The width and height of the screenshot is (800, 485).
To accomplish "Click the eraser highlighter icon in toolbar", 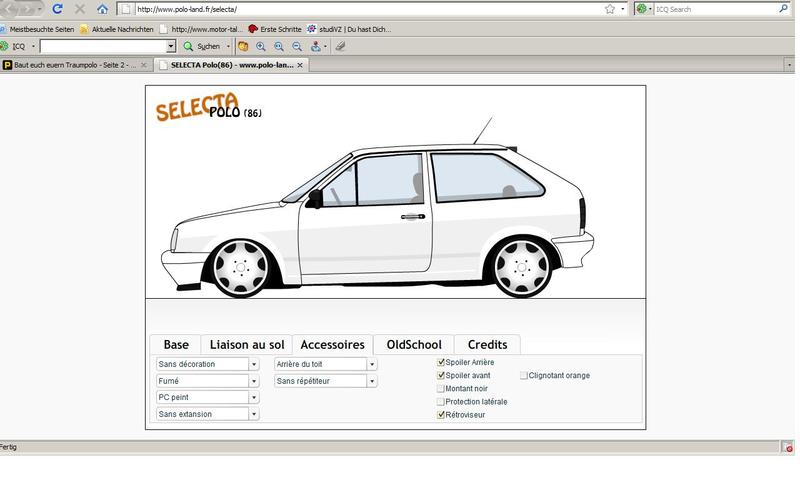I will pyautogui.click(x=340, y=46).
